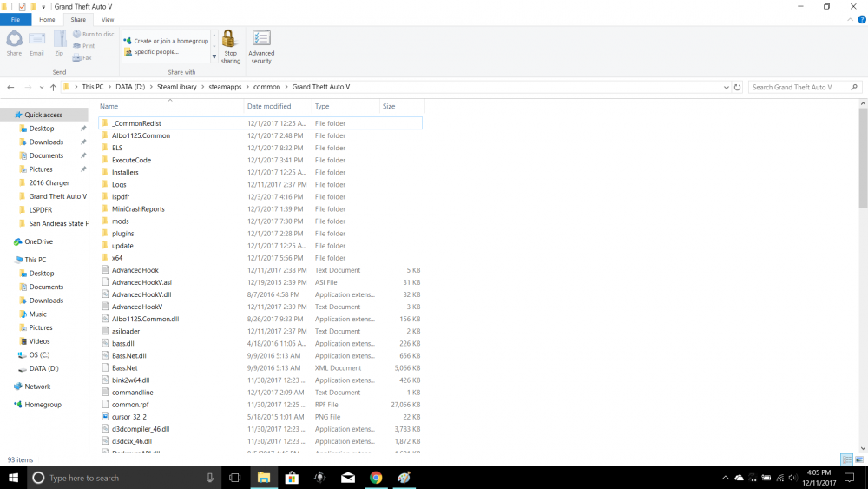This screenshot has height=489, width=868.
Task: Open Microsoft Store from the taskbar
Action: point(292,478)
